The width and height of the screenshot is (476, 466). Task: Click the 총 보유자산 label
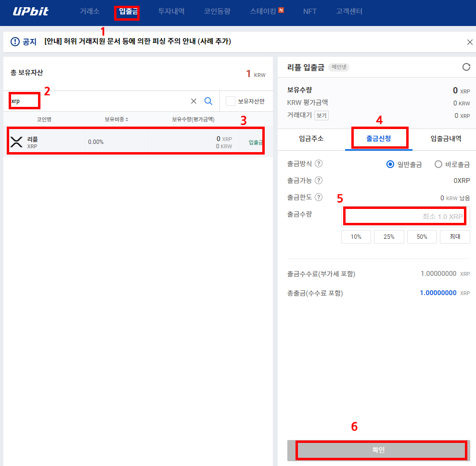27,73
